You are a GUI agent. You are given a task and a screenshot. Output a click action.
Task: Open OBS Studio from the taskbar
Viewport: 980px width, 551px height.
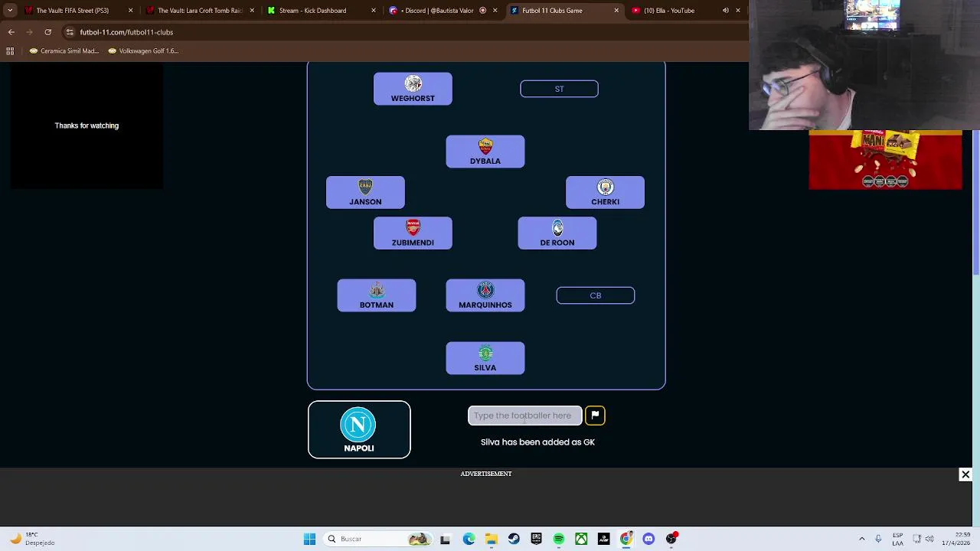[671, 539]
